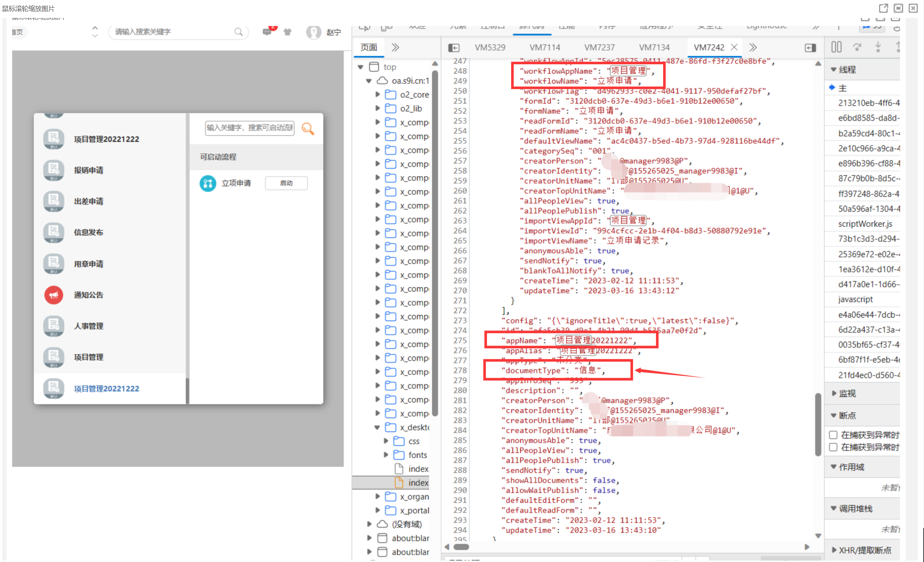Click the 立项申请 process icon

pos(208,183)
